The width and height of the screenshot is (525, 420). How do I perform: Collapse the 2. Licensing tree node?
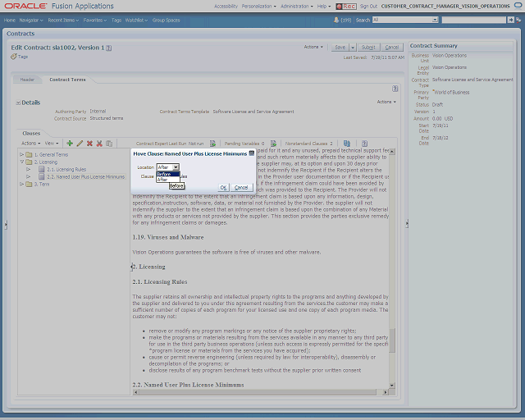(22, 162)
